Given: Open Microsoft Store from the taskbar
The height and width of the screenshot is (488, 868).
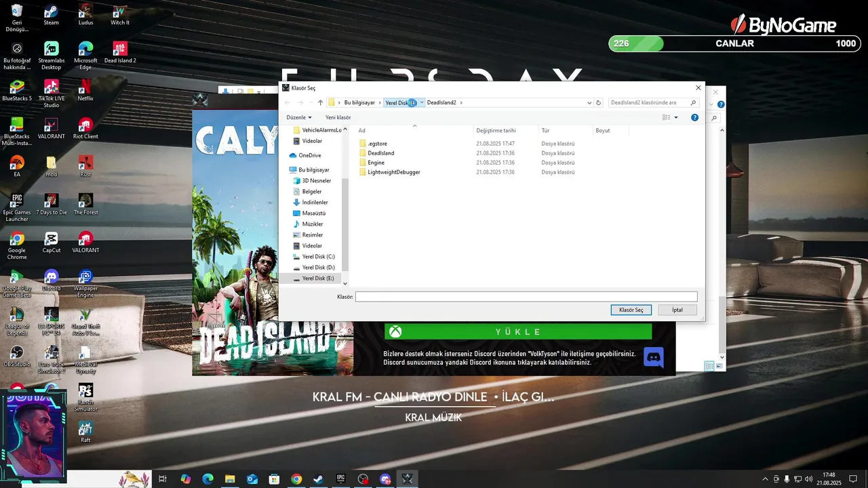Looking at the screenshot, I should pos(274,479).
